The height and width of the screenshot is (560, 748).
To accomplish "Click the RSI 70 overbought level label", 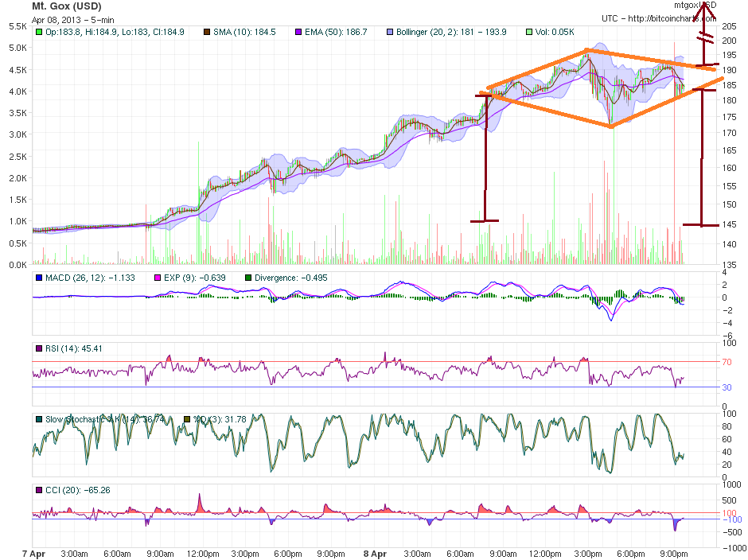I will (x=727, y=361).
